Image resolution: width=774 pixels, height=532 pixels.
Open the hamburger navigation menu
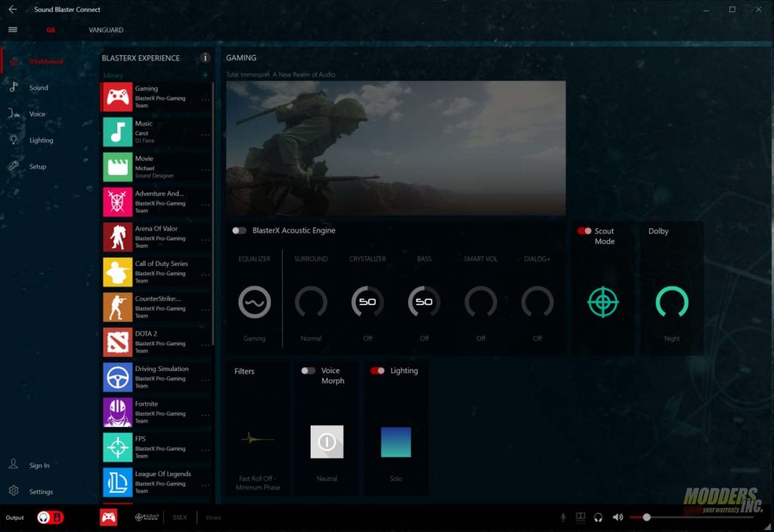coord(13,29)
